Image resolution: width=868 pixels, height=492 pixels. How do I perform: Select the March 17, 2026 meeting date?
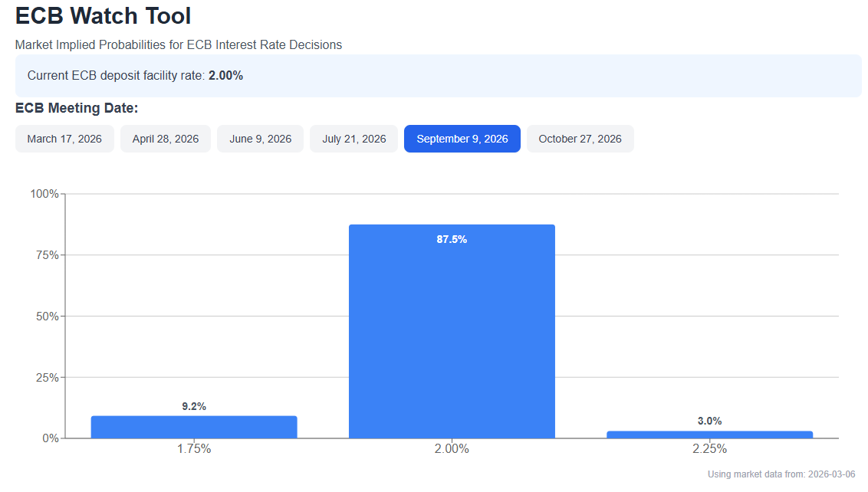(64, 139)
